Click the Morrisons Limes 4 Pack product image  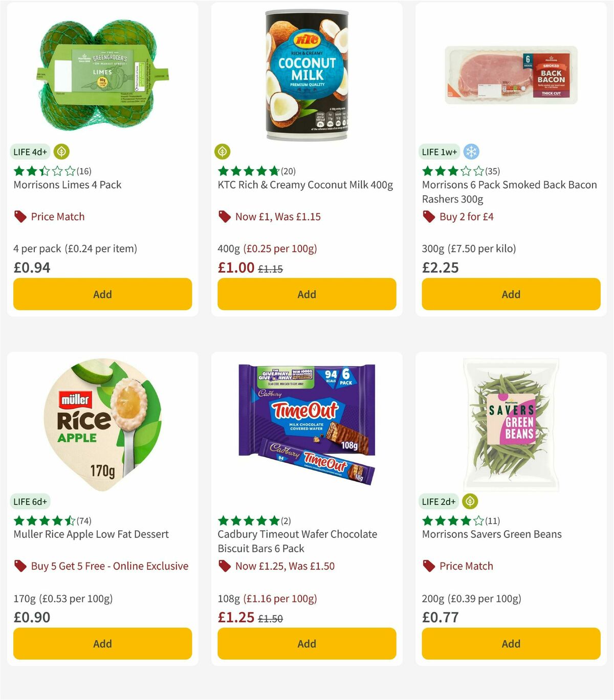102,72
